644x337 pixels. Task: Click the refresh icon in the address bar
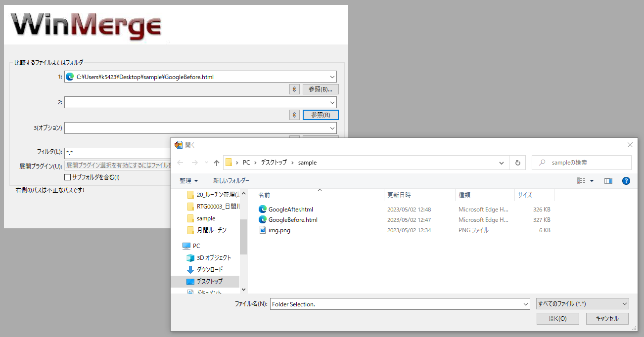[517, 162]
